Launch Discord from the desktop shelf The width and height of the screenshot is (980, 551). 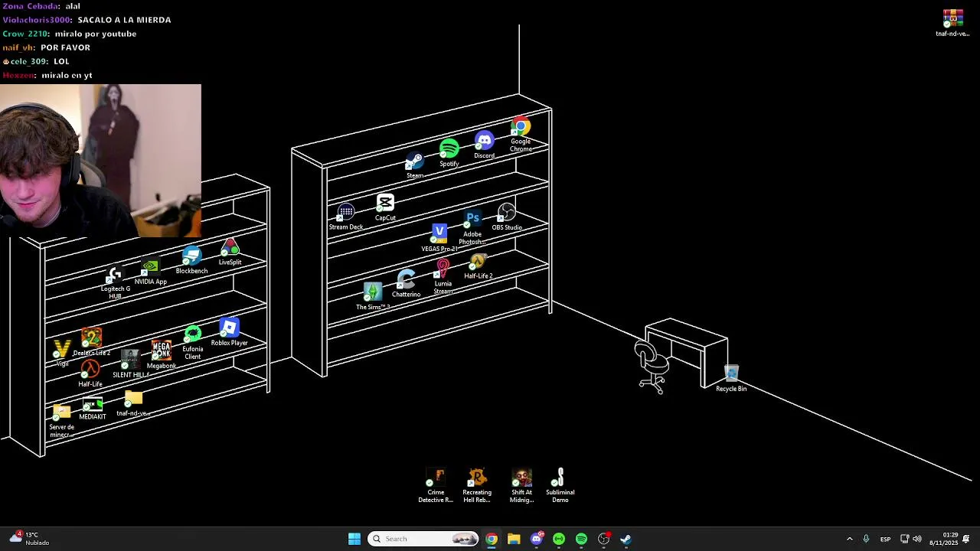(484, 145)
